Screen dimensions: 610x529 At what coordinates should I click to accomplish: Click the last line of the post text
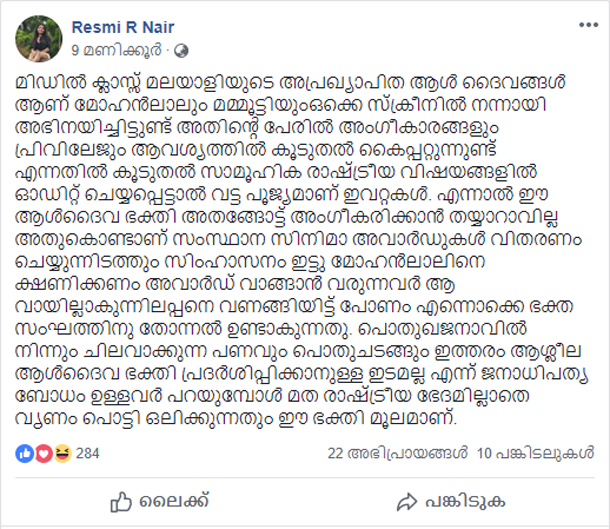point(236,419)
